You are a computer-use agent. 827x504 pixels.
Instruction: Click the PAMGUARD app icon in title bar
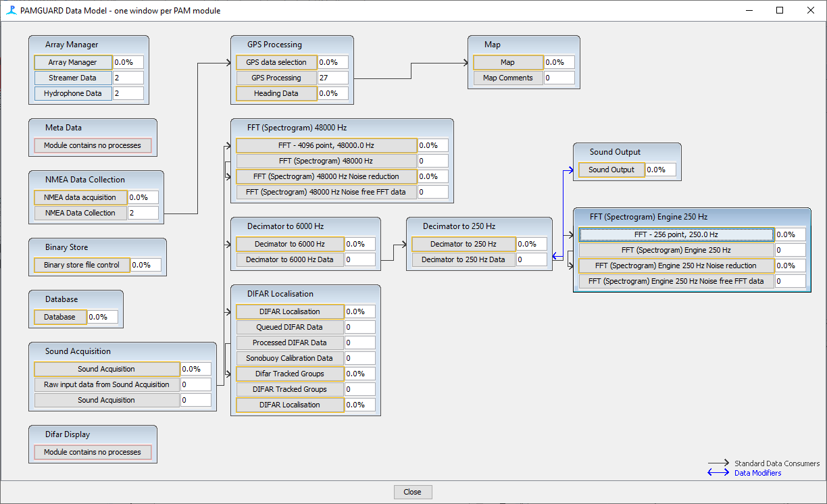coord(11,10)
